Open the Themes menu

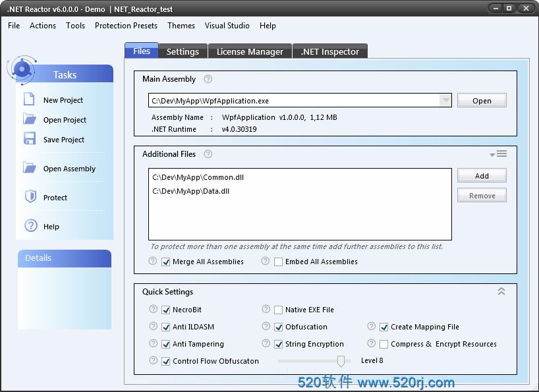tap(181, 26)
